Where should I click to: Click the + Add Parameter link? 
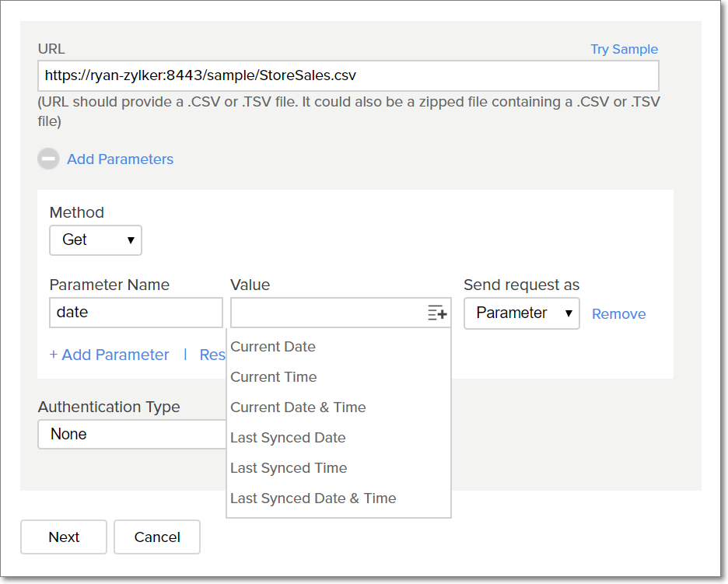click(x=110, y=355)
